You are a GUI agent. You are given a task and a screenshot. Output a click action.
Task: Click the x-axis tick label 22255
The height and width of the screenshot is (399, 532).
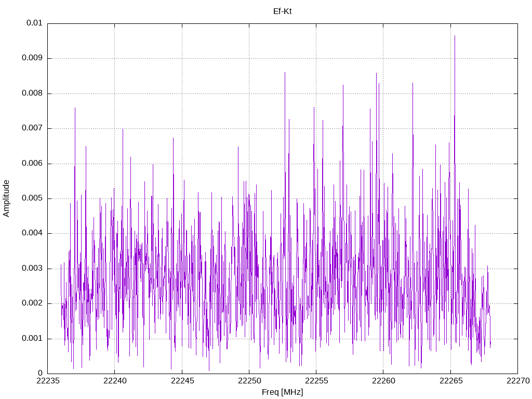316,381
